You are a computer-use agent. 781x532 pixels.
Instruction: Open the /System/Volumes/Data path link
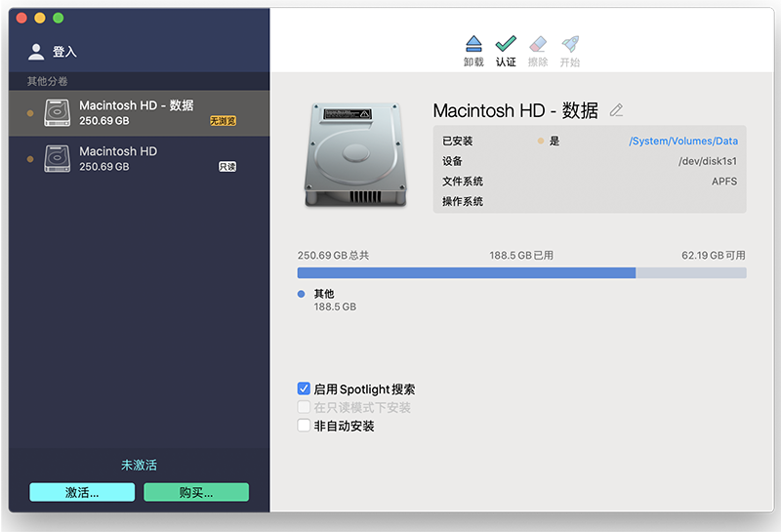click(682, 141)
